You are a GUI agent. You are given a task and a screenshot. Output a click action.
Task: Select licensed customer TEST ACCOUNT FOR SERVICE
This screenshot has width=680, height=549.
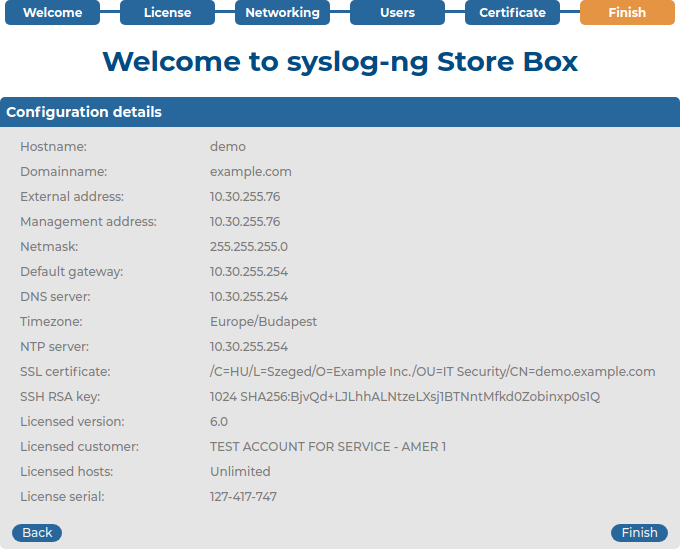click(328, 447)
